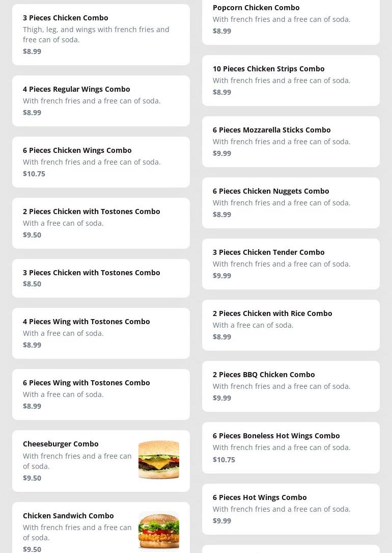The image size is (392, 553).
Task: Click the Cheeseburger Combo burger image
Action: (158, 460)
